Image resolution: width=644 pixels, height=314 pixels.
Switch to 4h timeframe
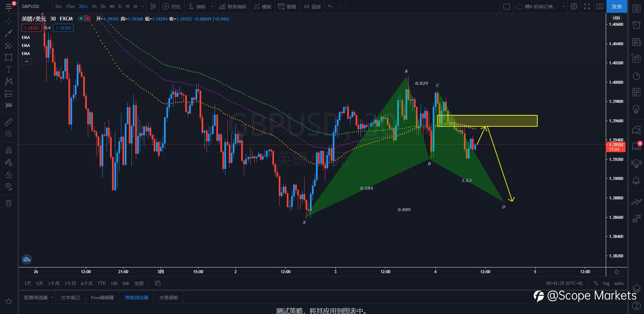tap(112, 6)
